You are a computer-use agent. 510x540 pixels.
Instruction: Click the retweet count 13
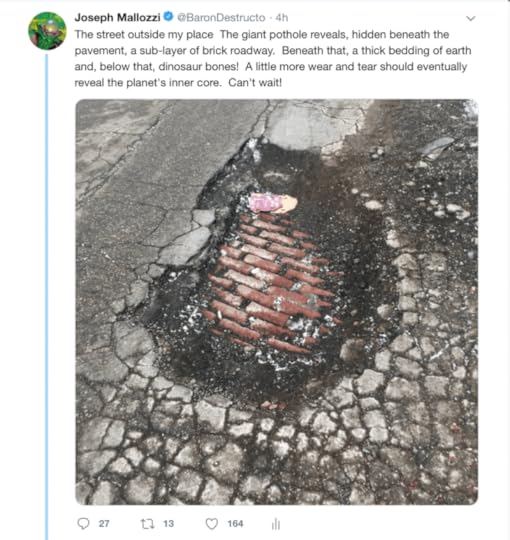point(168,524)
